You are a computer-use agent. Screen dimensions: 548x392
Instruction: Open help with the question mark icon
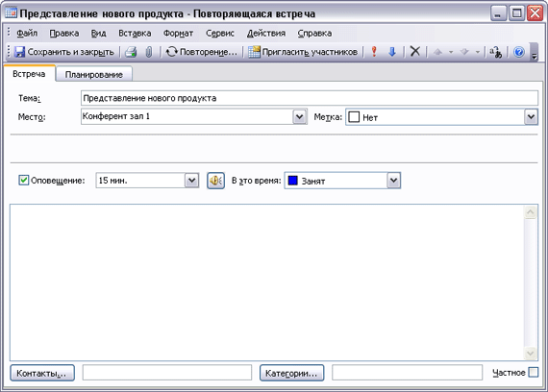[x=519, y=52]
